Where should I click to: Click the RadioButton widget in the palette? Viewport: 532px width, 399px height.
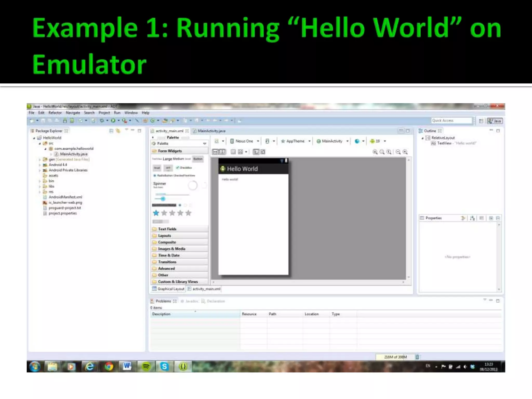165,176
